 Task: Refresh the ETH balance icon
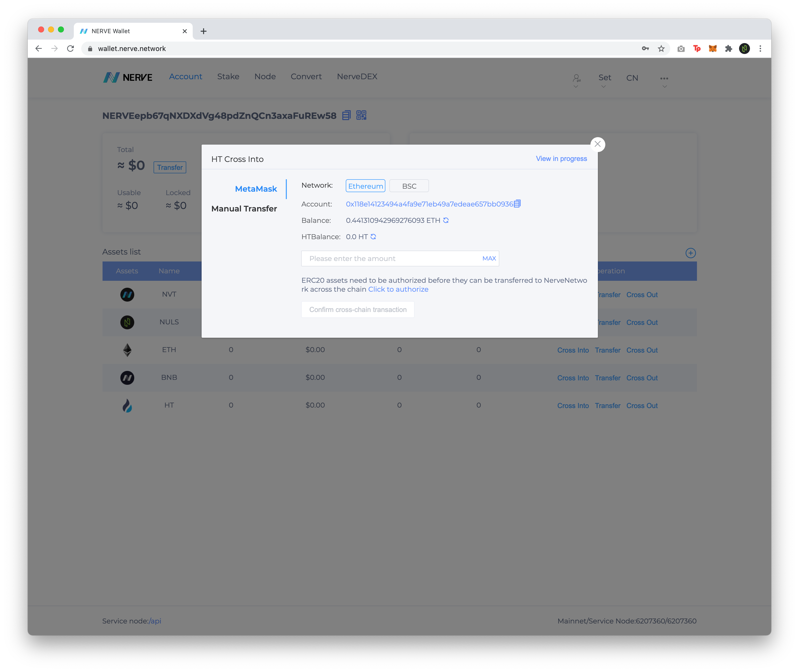pos(446,220)
